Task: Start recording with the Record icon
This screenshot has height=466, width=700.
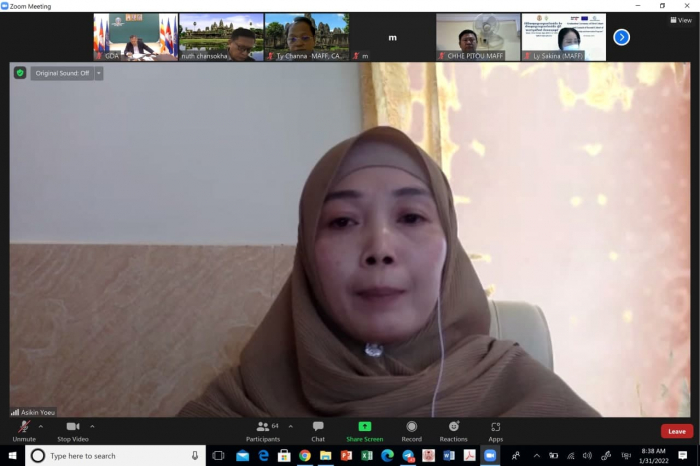Action: [411, 428]
